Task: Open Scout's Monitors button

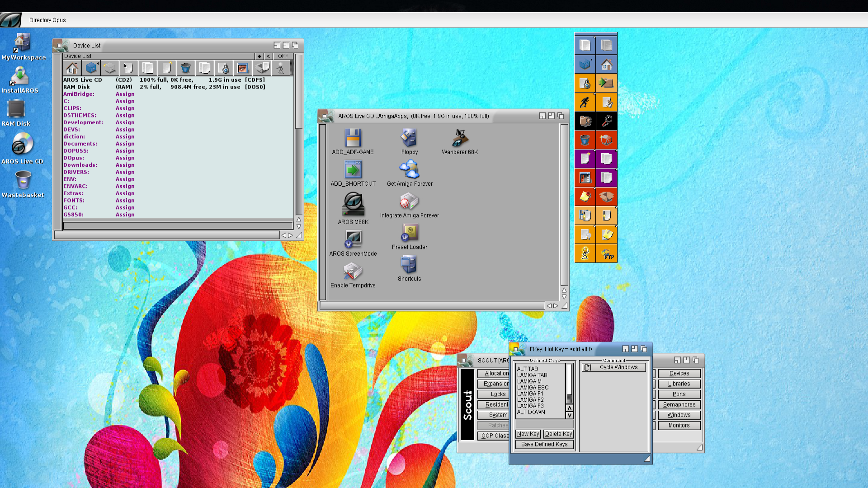Action: point(679,425)
